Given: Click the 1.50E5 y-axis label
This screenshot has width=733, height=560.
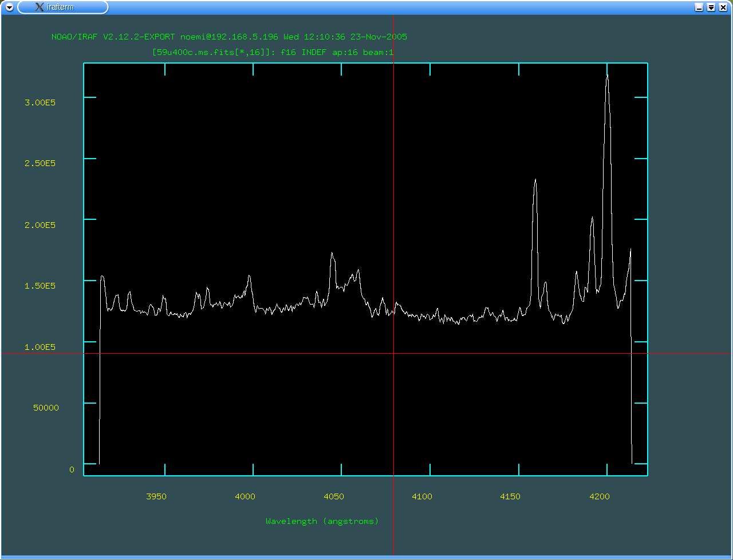Looking at the screenshot, I should pos(40,285).
